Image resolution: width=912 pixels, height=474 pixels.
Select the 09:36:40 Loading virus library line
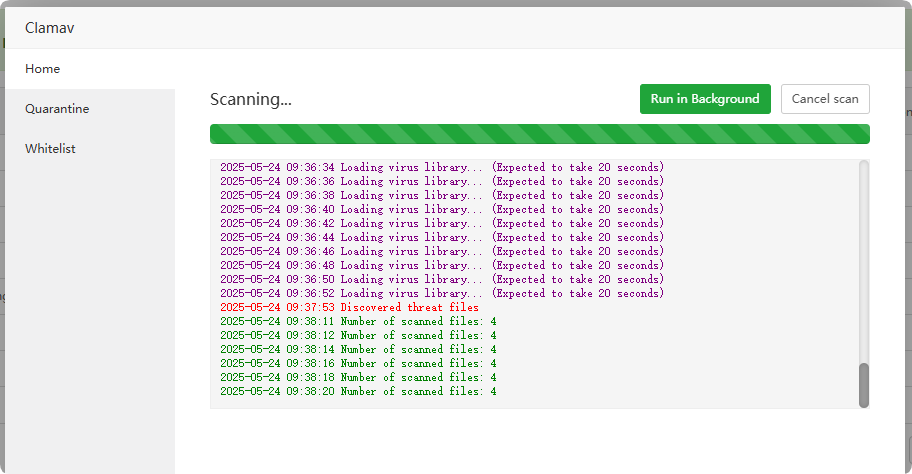(x=442, y=209)
